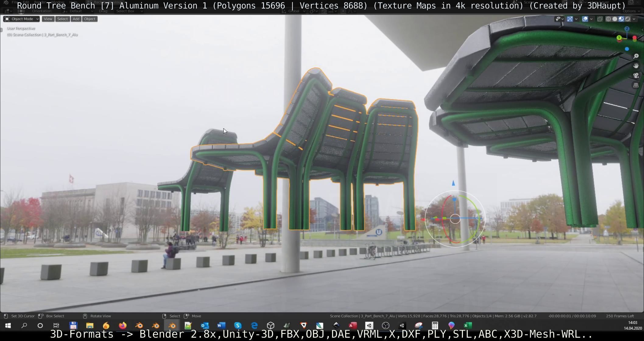Click the pan view hand icon
Screen dimensions: 644x341
[636, 66]
